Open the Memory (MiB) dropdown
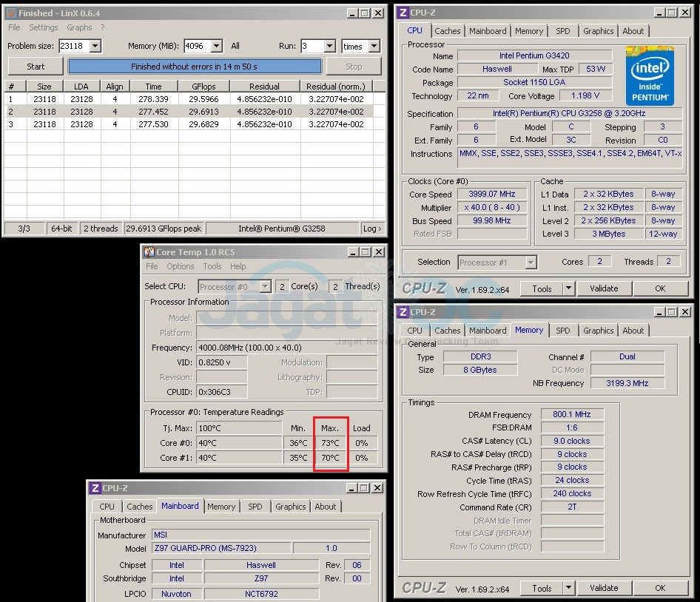This screenshot has height=602, width=700. 216,46
